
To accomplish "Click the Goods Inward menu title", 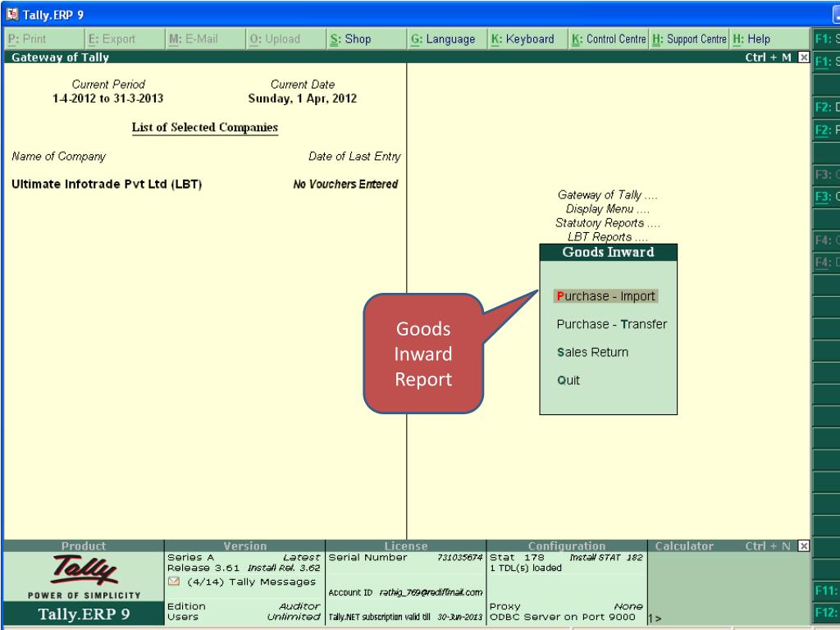I will click(608, 253).
